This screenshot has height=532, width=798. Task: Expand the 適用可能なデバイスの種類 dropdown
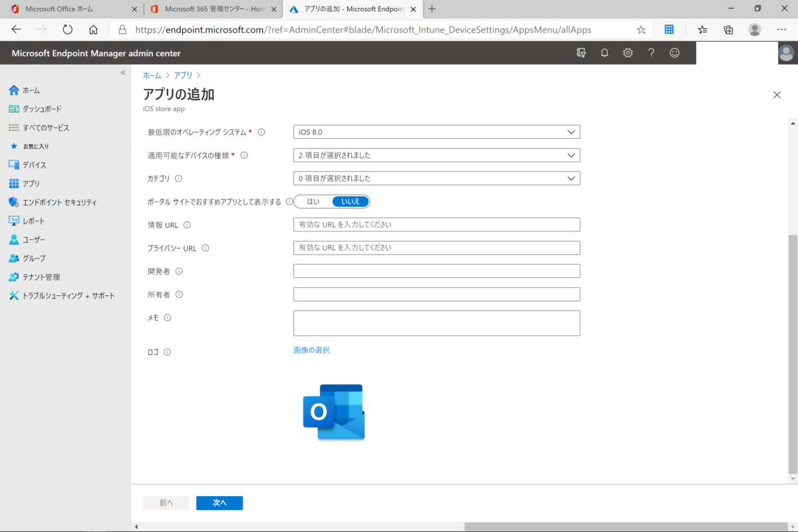coord(436,155)
